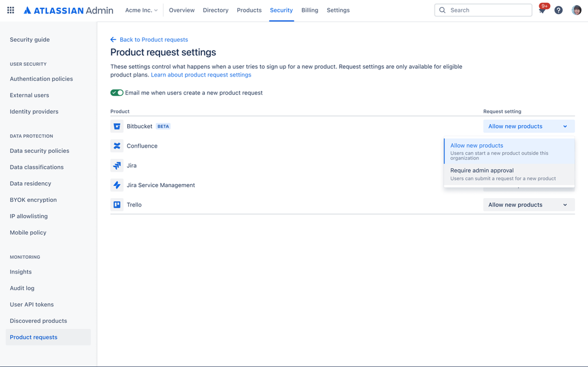
Task: Go to the Overview tab
Action: 181,10
